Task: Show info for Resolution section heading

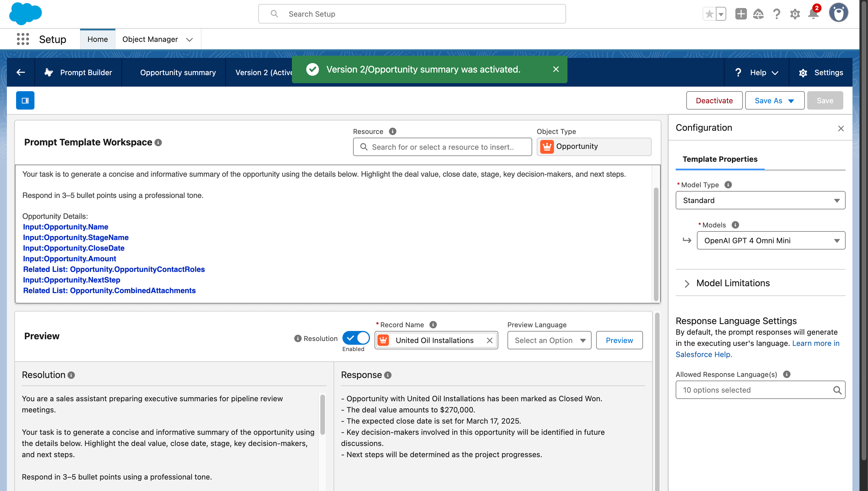Action: (x=71, y=375)
